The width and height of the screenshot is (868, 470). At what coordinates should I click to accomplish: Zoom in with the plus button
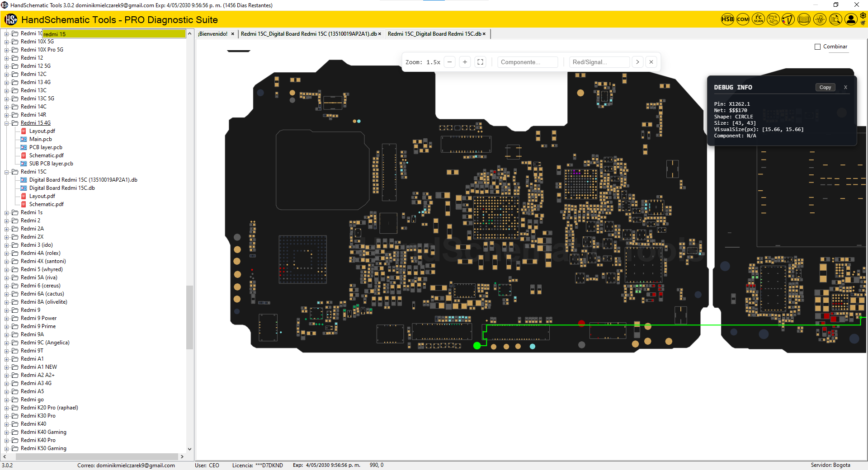465,62
